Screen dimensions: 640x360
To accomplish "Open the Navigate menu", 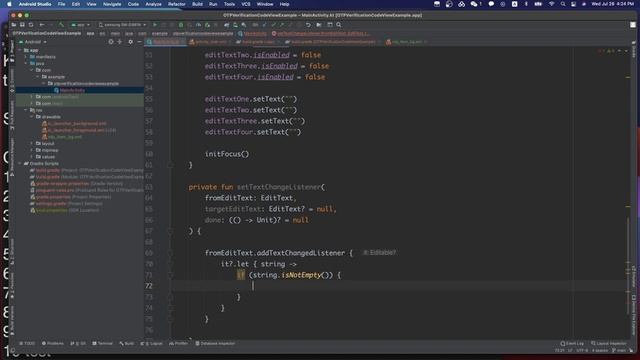I will click(112, 4).
